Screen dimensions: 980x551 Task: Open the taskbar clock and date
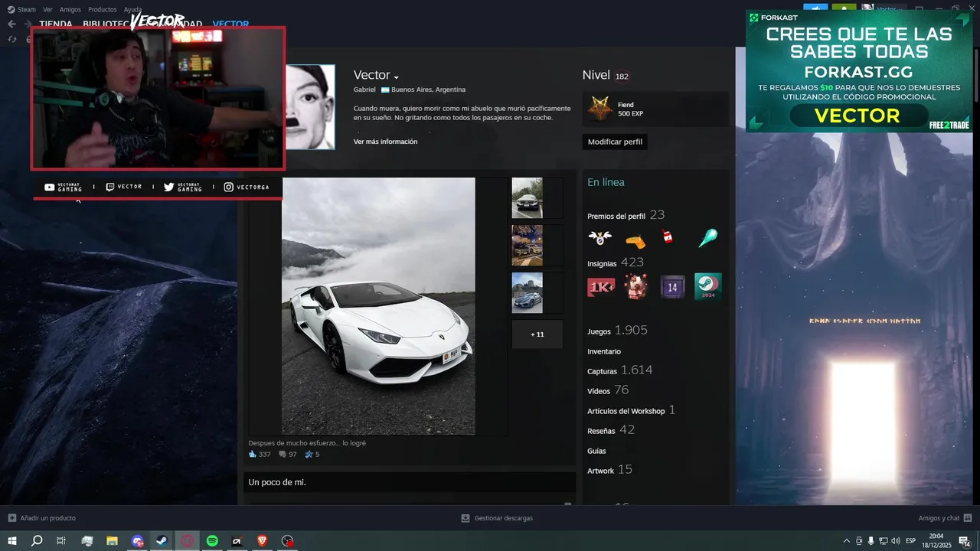[936, 541]
